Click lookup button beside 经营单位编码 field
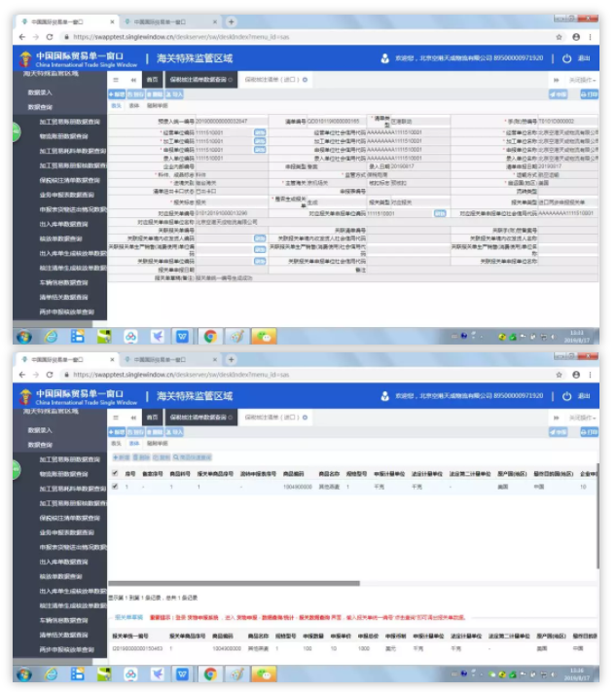Image resolution: width=616 pixels, height=692 pixels. [260, 132]
